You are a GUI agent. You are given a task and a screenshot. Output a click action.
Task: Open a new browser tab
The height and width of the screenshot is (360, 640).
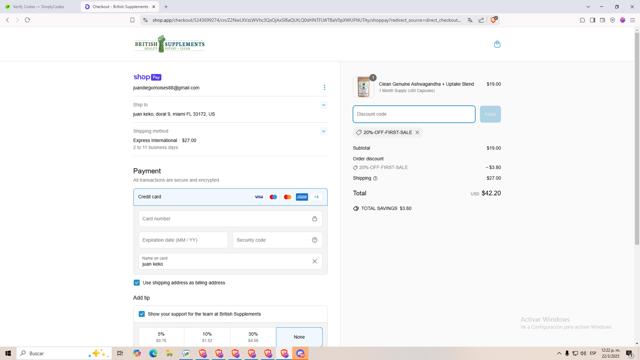pyautogui.click(x=166, y=7)
